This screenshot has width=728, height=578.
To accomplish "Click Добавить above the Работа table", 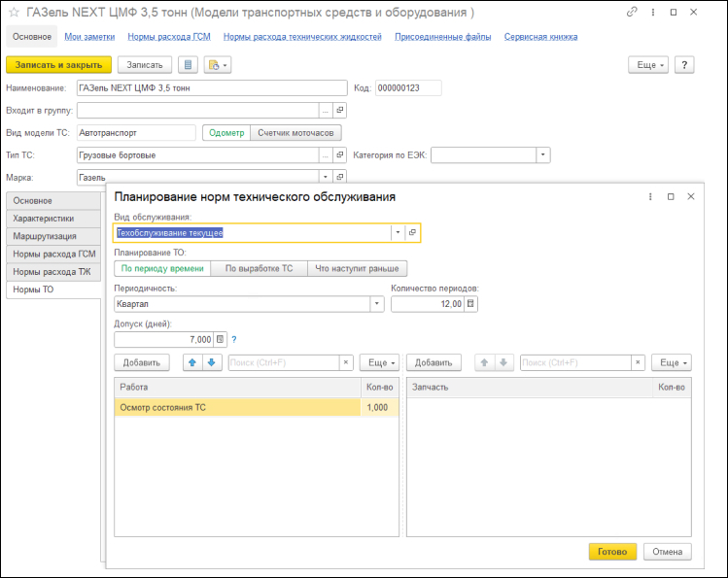I will [142, 362].
